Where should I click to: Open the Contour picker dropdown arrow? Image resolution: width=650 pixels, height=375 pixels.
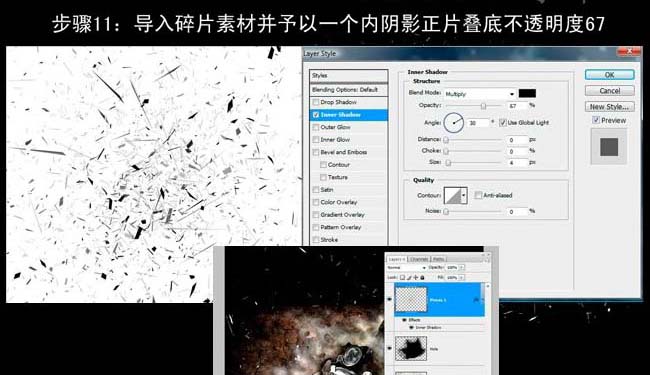464,195
